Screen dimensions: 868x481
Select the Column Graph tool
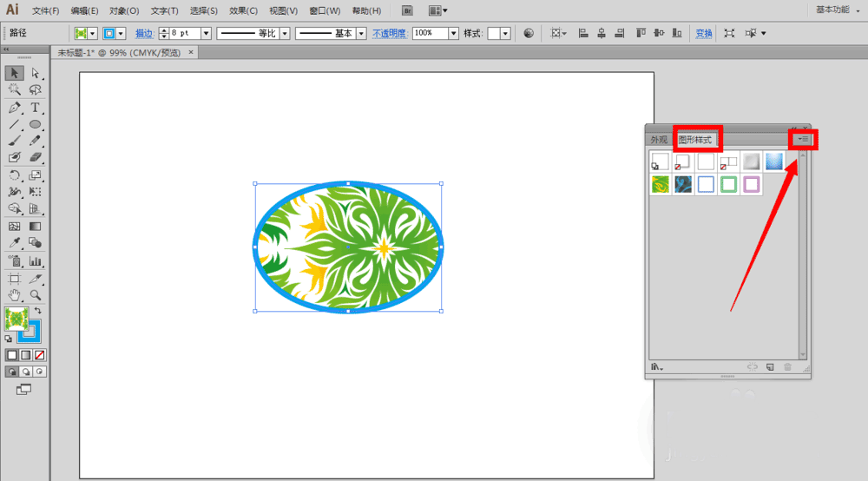pos(36,261)
